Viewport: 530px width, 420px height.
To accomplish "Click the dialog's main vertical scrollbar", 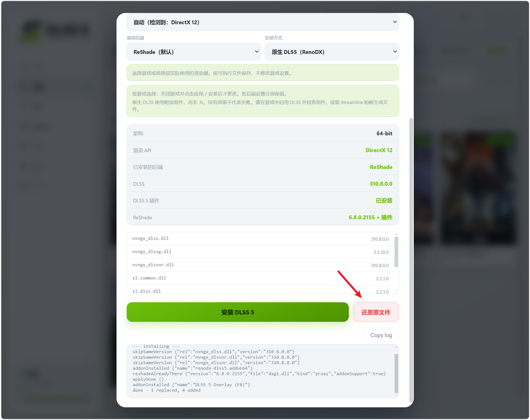I will tap(411, 261).
